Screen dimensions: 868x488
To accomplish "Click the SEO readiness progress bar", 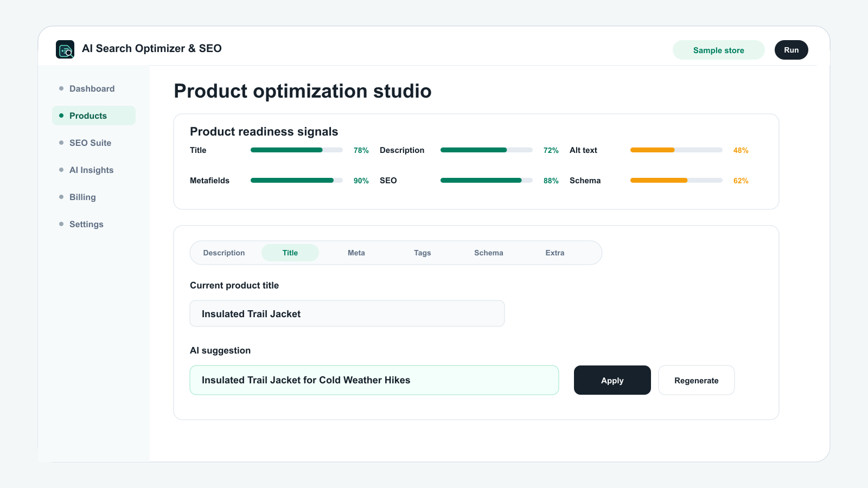I will point(487,181).
